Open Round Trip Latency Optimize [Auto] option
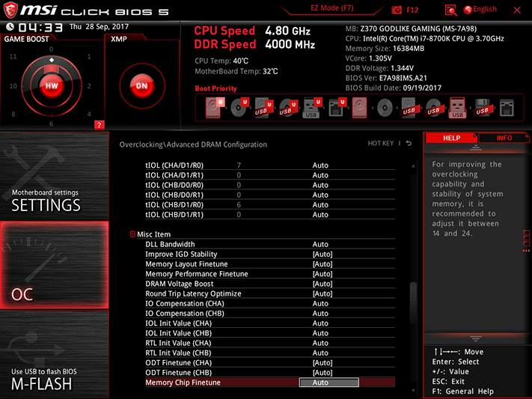This screenshot has height=399, width=532. coord(322,293)
